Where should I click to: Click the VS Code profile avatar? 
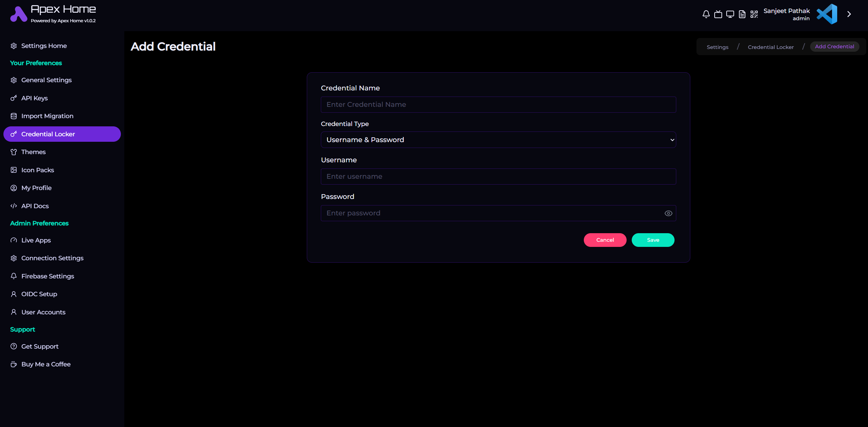[827, 14]
